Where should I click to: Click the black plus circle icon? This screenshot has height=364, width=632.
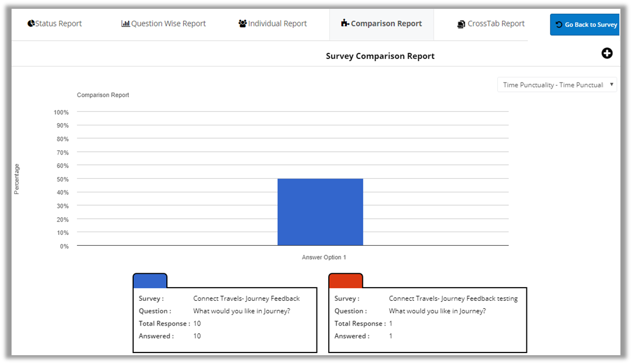[x=607, y=53]
